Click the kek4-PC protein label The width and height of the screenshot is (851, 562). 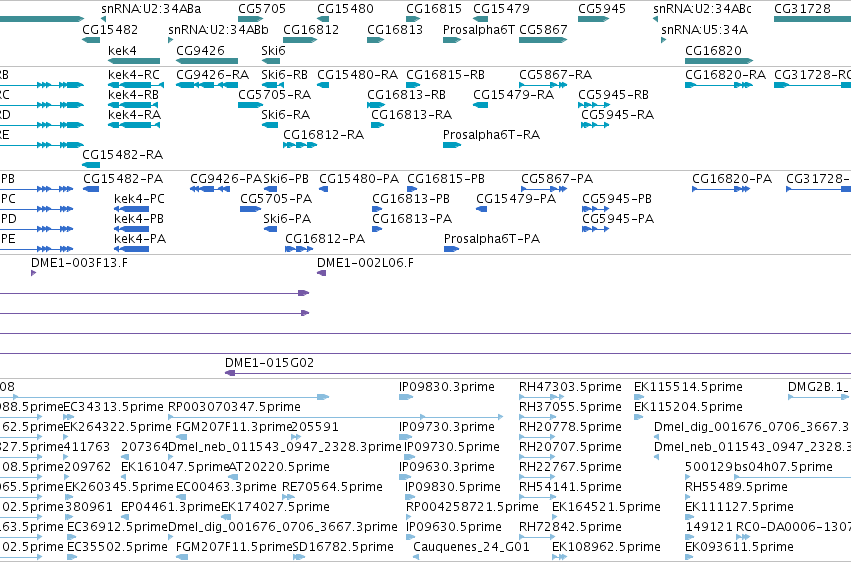click(x=139, y=199)
